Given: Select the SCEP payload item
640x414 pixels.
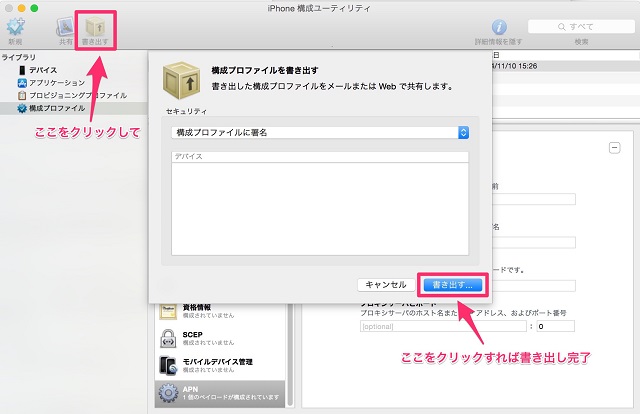Looking at the screenshot, I should point(220,338).
